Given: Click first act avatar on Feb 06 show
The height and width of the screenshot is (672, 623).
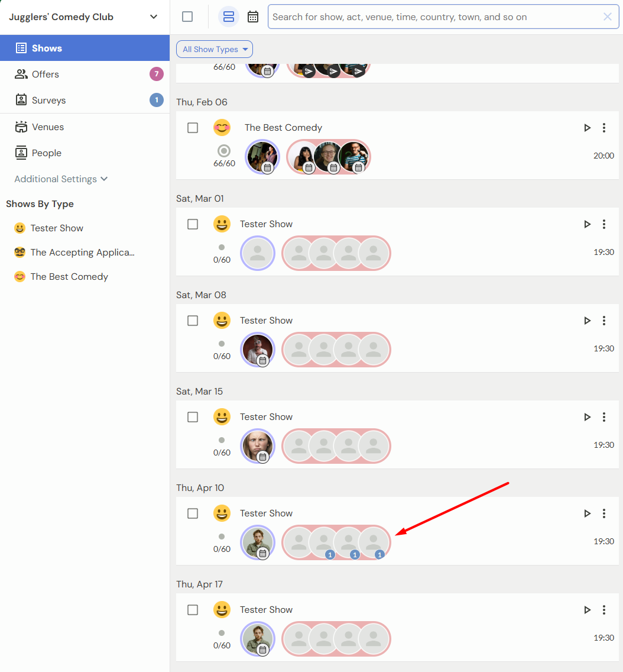Looking at the screenshot, I should (303, 157).
